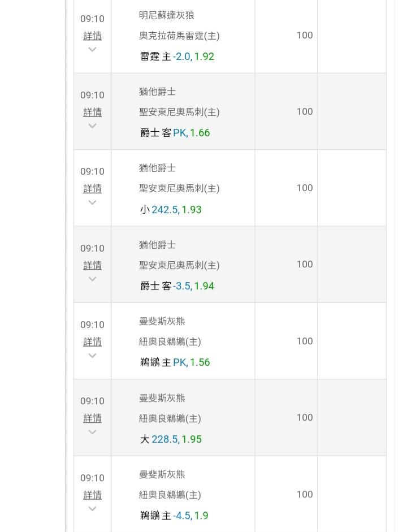Open 詳情 link for 大 228.5 row
This screenshot has height=532, width=407.
(93, 418)
